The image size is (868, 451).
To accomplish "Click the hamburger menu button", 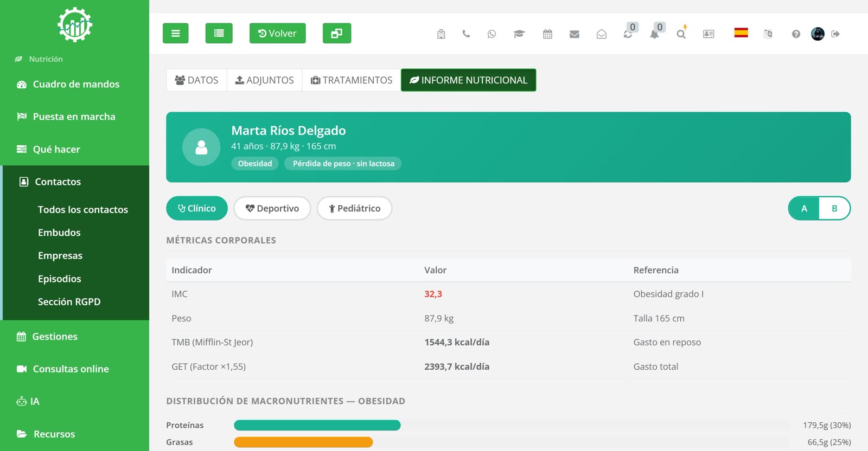I will (175, 33).
